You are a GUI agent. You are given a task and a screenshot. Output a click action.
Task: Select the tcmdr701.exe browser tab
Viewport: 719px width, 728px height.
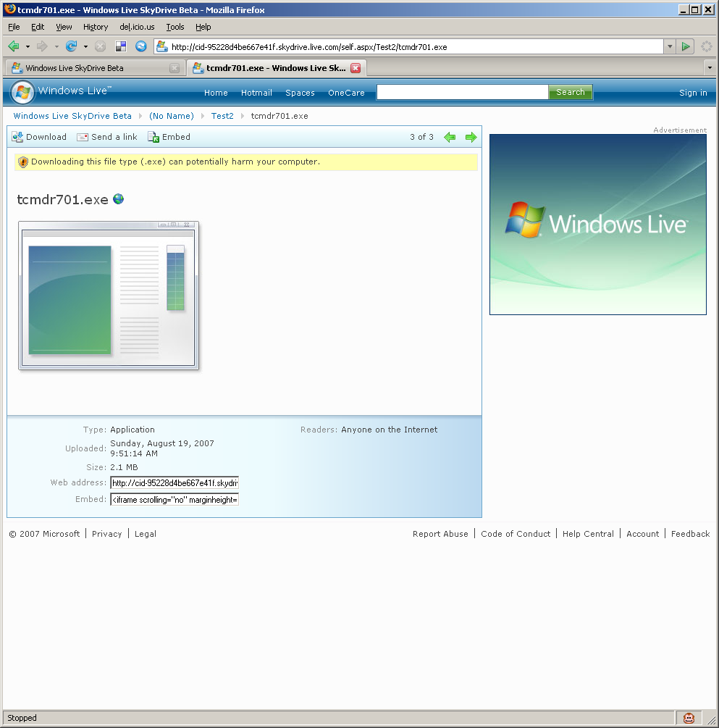point(277,68)
